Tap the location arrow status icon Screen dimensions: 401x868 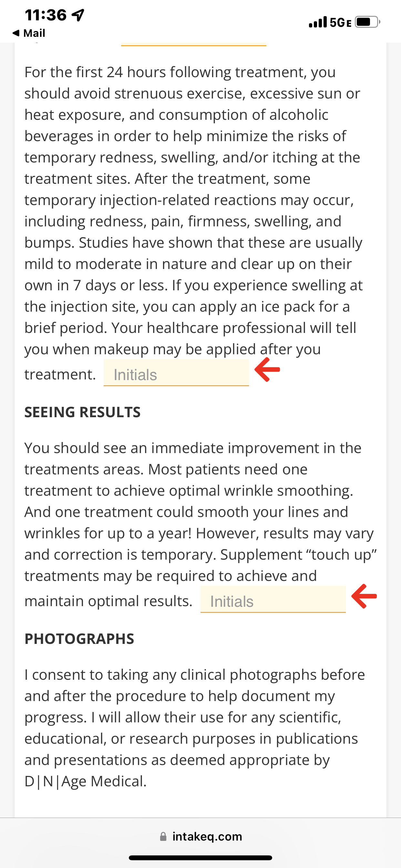(x=78, y=15)
